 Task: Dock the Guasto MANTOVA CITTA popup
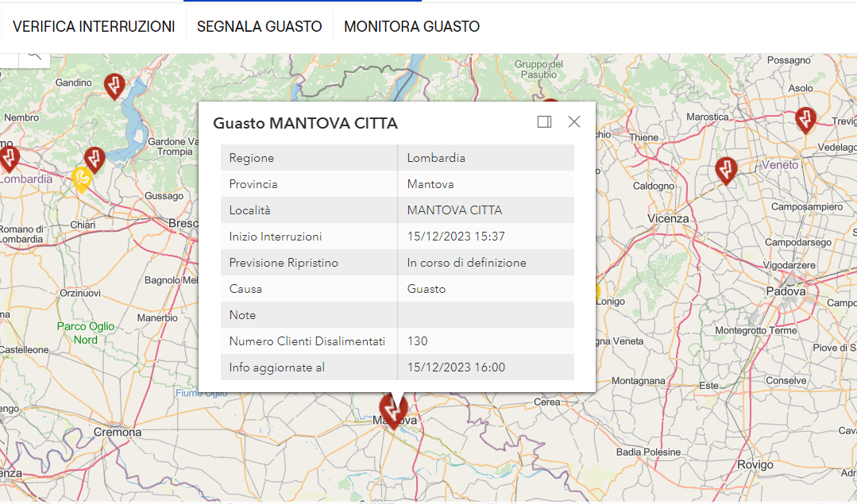[x=544, y=121]
